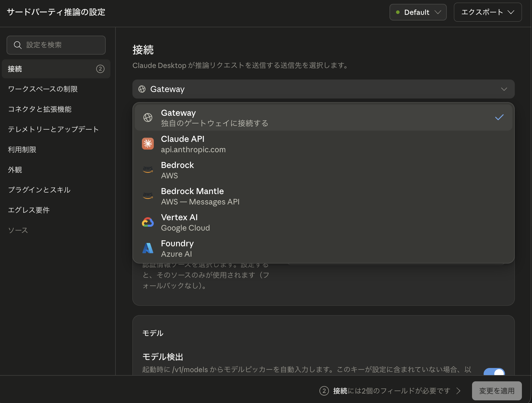
Task: Open テレメトリーとアップデート settings
Action: tap(56, 129)
